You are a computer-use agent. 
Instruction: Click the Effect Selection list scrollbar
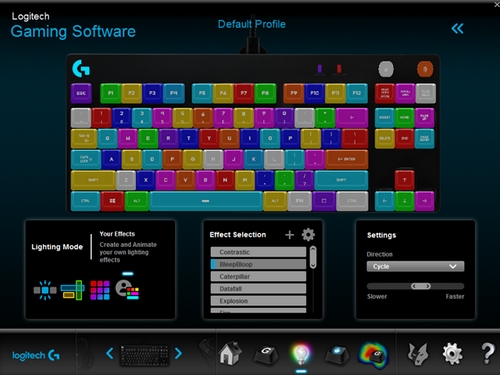tap(313, 257)
